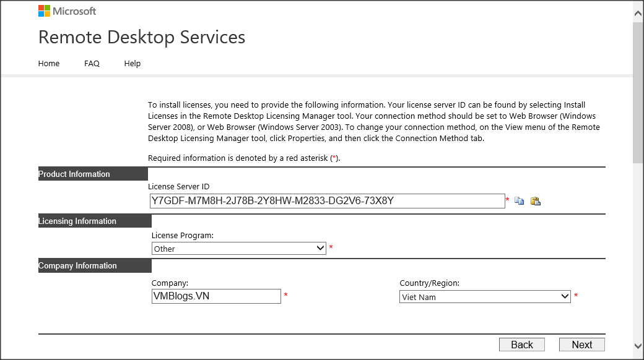This screenshot has height=360, width=644.
Task: Click the Microsoft logo
Action: [67, 11]
